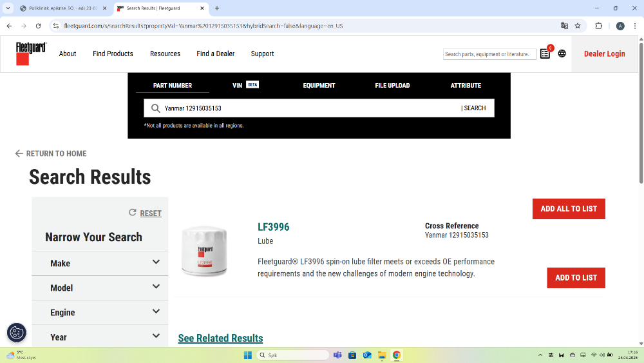Open the parts list icon with badge
This screenshot has height=363, width=644.
[545, 54]
